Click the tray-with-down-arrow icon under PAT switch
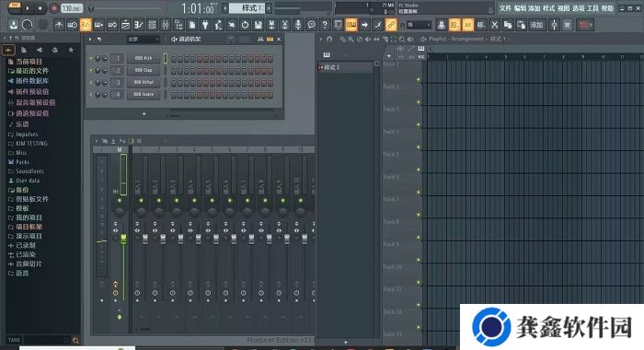The height and width of the screenshot is (350, 644). click(x=14, y=25)
